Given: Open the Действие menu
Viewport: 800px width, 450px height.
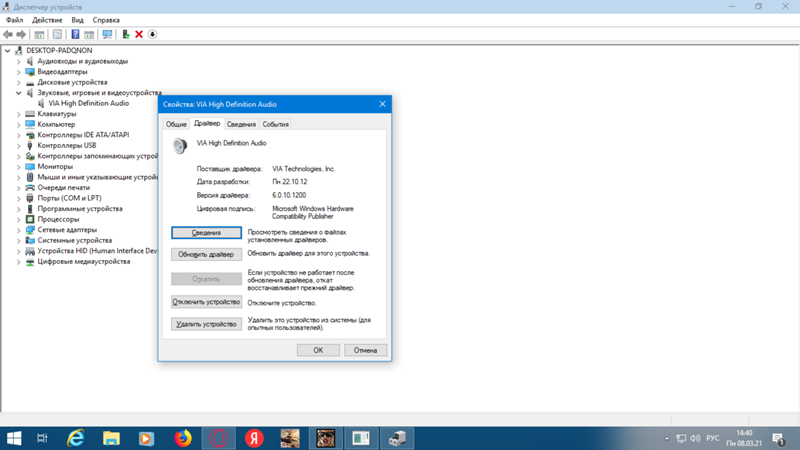Looking at the screenshot, I should pos(47,20).
